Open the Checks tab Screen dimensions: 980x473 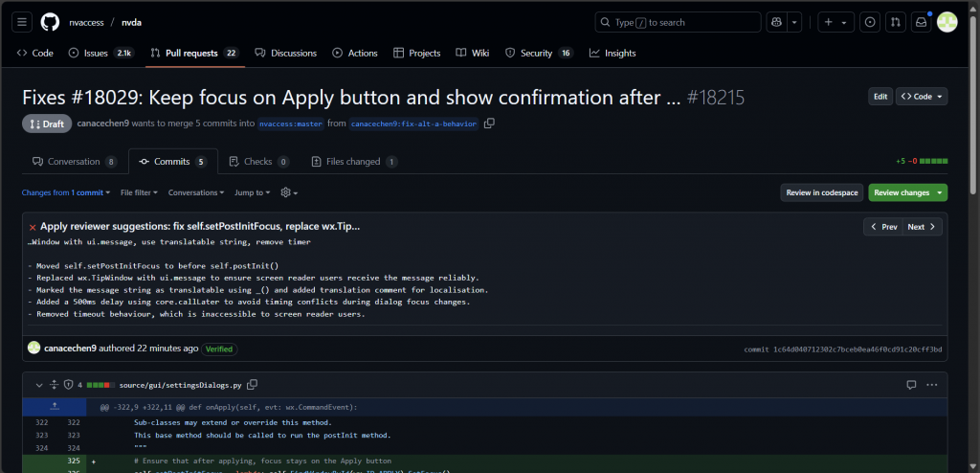258,162
